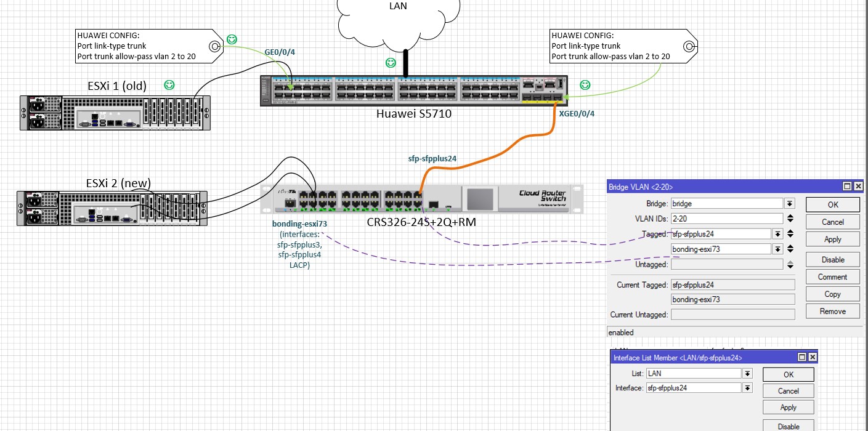
Task: Focus the empty Untagged field
Action: 727,264
